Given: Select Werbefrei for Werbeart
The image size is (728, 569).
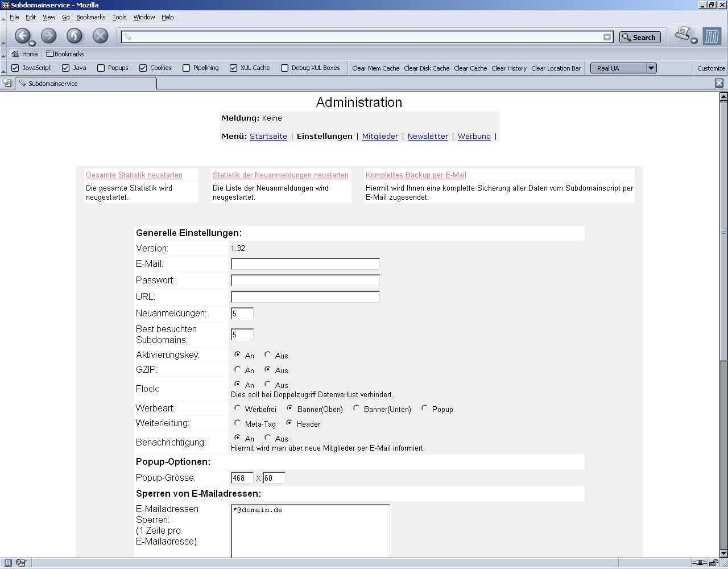Looking at the screenshot, I should tap(237, 408).
